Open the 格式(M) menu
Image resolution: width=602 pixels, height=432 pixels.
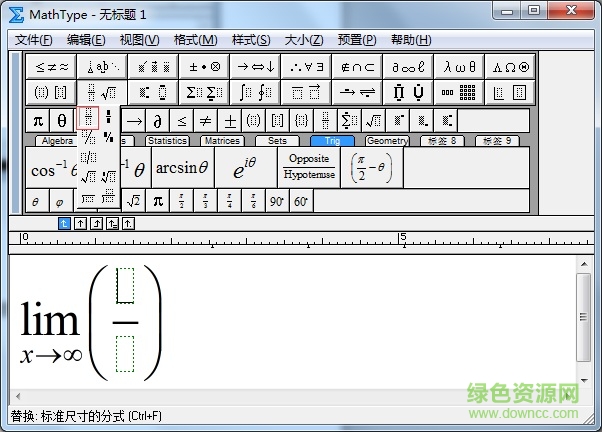[195, 40]
